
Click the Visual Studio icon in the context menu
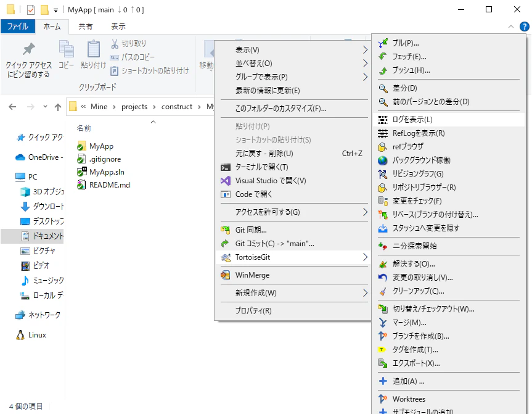[x=225, y=181]
